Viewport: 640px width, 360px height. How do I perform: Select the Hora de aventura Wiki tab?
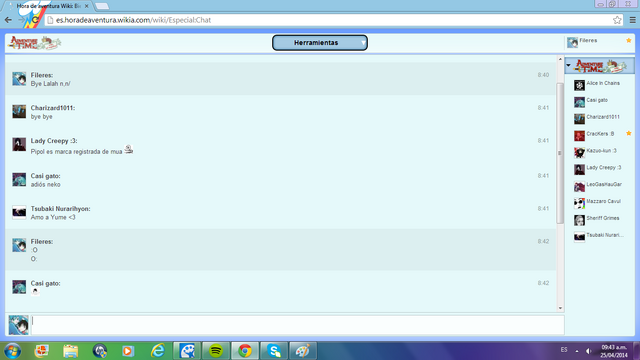(47, 6)
